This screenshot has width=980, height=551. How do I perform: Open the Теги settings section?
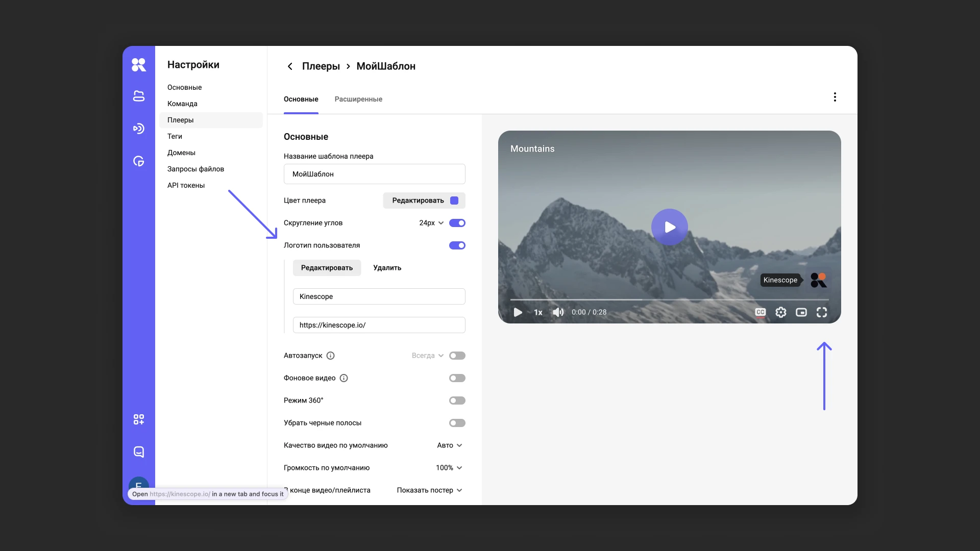click(175, 136)
